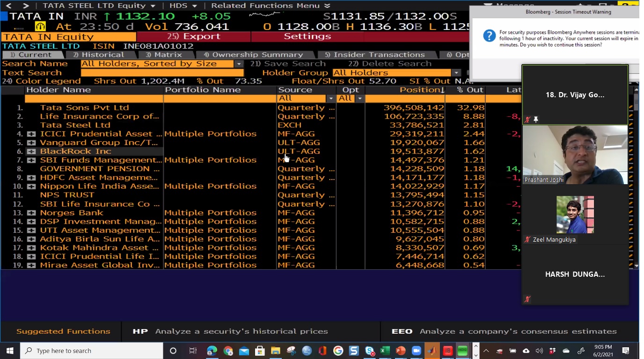The height and width of the screenshot is (359, 644).
Task: Expand SBI Funds Management holder row
Action: [x=31, y=160]
